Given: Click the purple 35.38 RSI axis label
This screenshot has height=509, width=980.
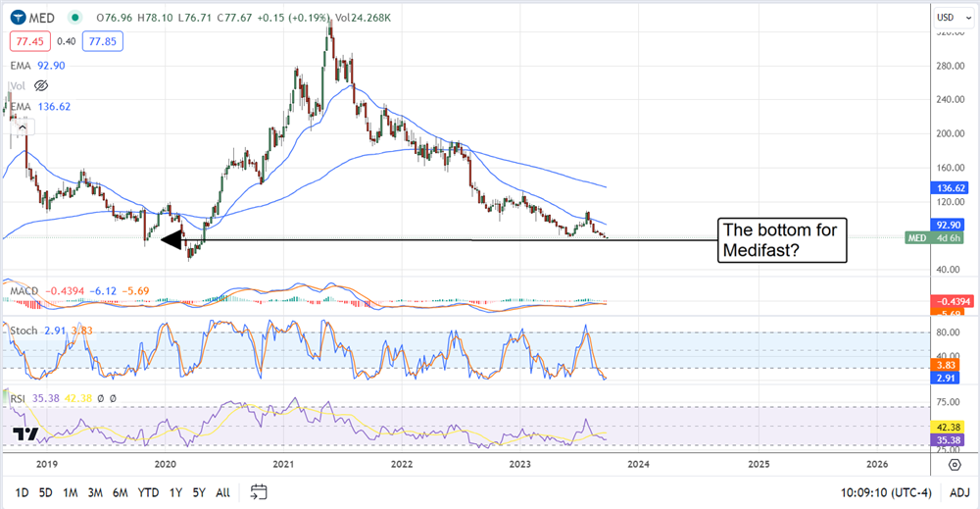Looking at the screenshot, I should point(949,440).
